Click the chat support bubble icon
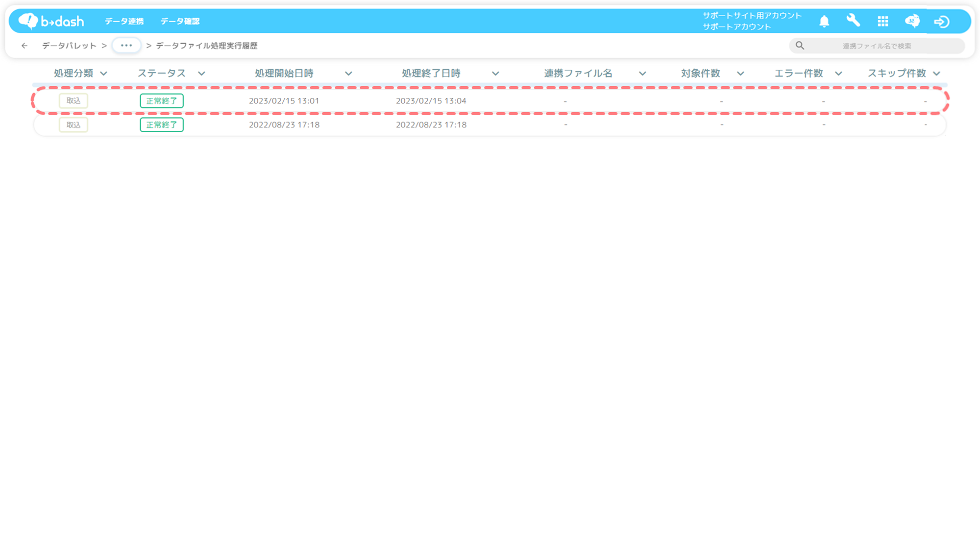The width and height of the screenshot is (980, 551). click(x=912, y=21)
